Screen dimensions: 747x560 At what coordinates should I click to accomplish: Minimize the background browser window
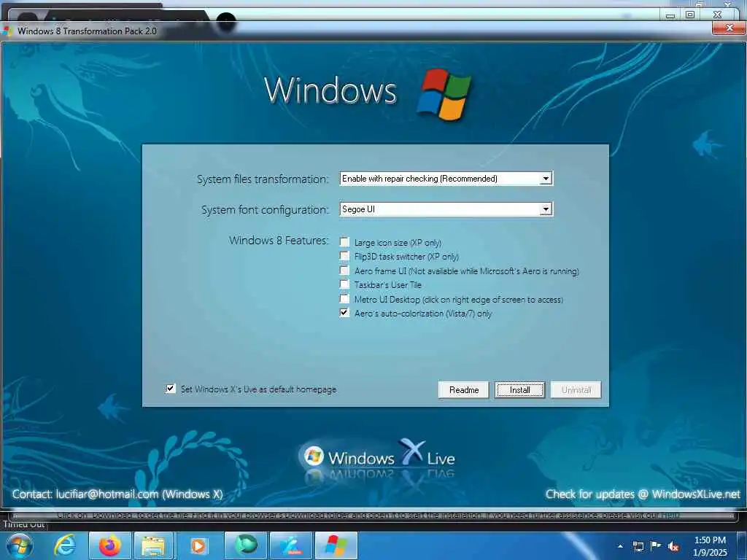pyautogui.click(x=670, y=15)
